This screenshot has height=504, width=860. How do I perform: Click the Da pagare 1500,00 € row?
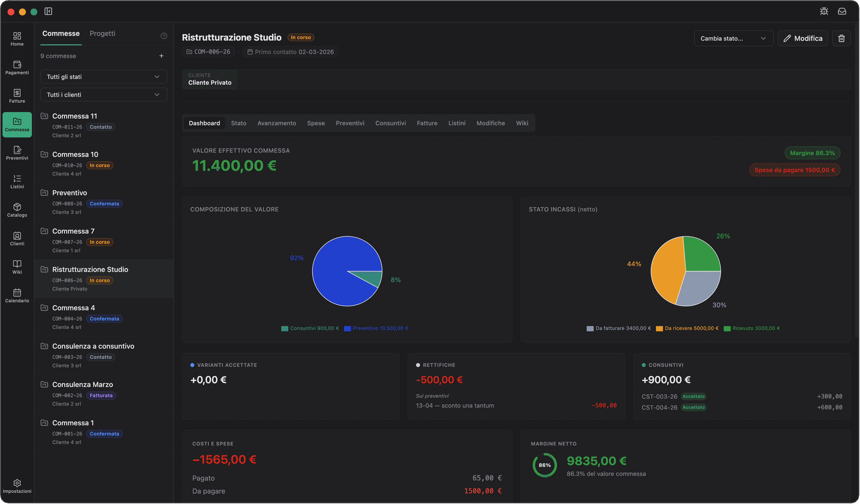[x=347, y=491]
